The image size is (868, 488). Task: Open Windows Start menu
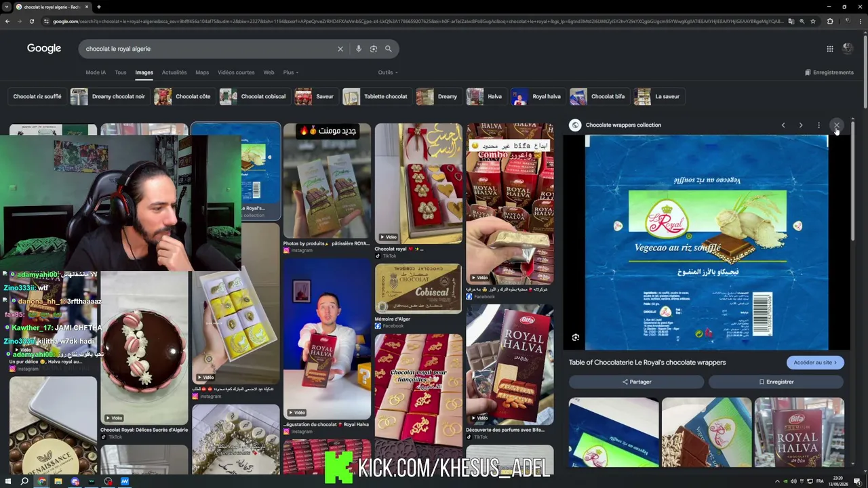point(7,481)
